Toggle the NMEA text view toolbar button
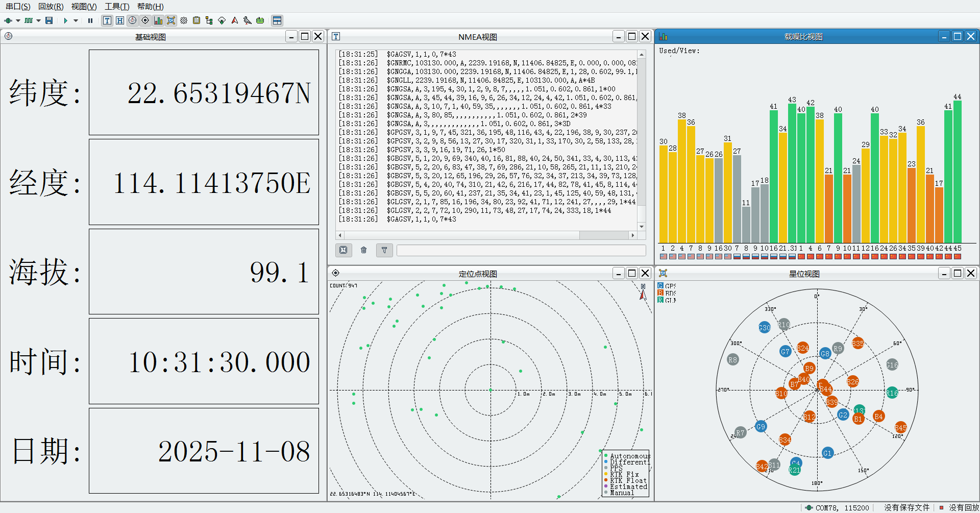 click(x=107, y=20)
